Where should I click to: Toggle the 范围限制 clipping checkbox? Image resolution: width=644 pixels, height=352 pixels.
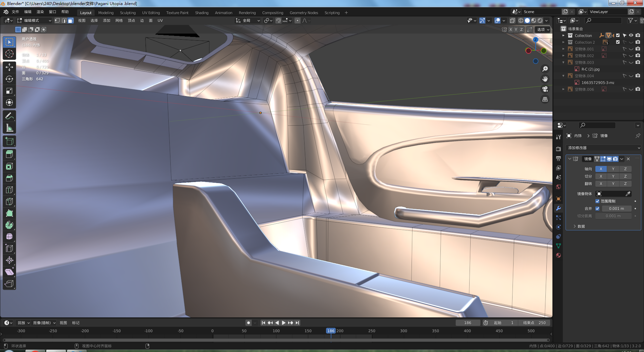coord(597,201)
